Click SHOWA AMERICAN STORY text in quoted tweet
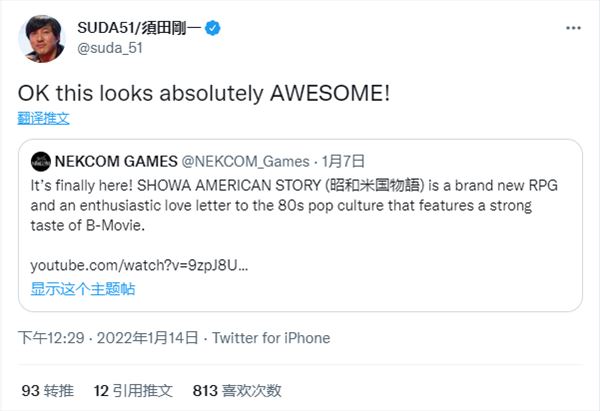Viewport: 600px width, 411px height. pyautogui.click(x=229, y=186)
